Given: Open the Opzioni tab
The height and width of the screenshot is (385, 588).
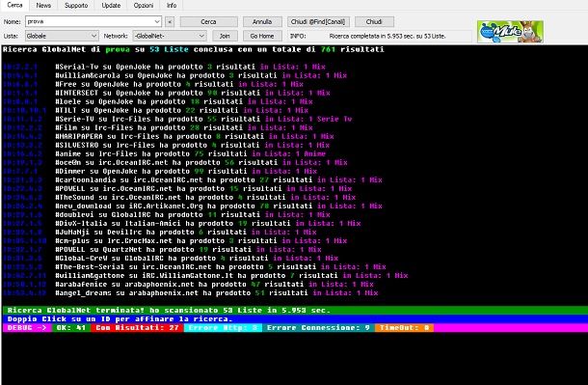Looking at the screenshot, I should [144, 5].
